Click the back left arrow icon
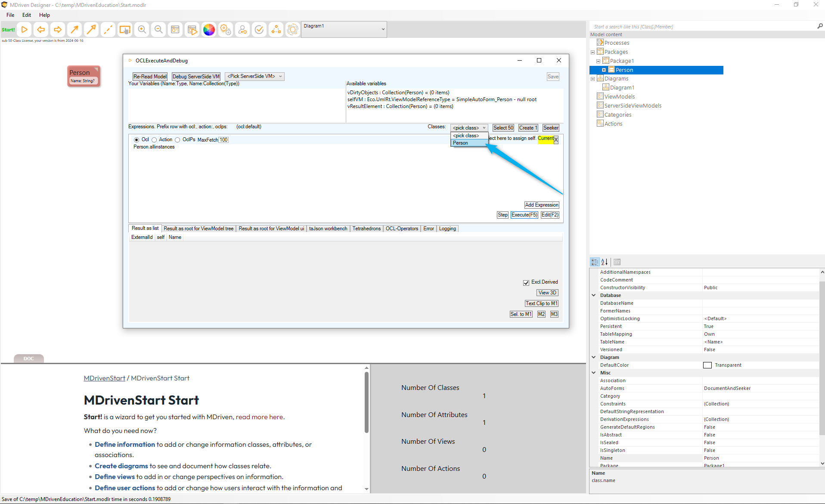The image size is (825, 504). tap(41, 30)
